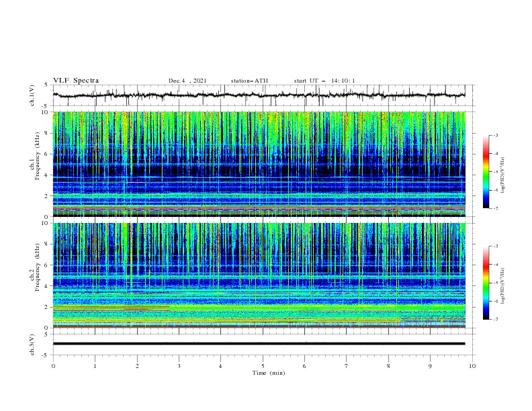Click inside the ch.1 spectrogram panel
532x411 pixels.
259,164
